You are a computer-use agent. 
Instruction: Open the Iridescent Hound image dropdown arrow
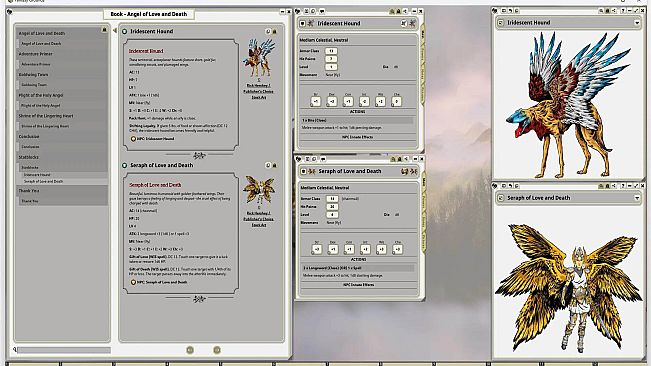637,23
